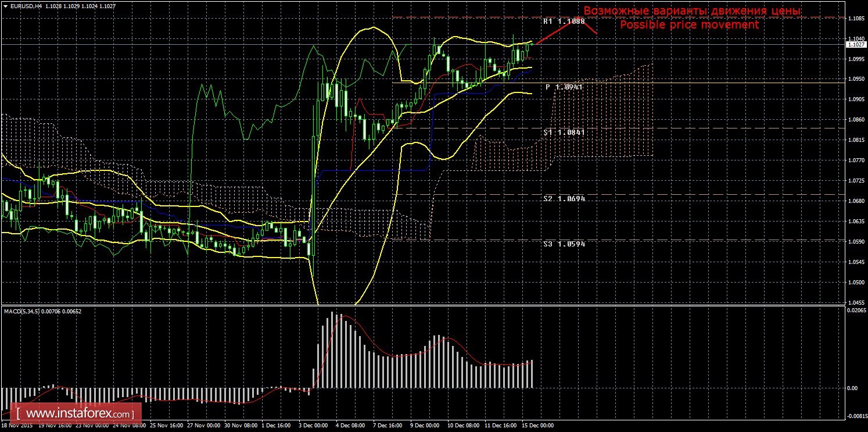Click the 10 Dec 08:00 time label

point(462,426)
